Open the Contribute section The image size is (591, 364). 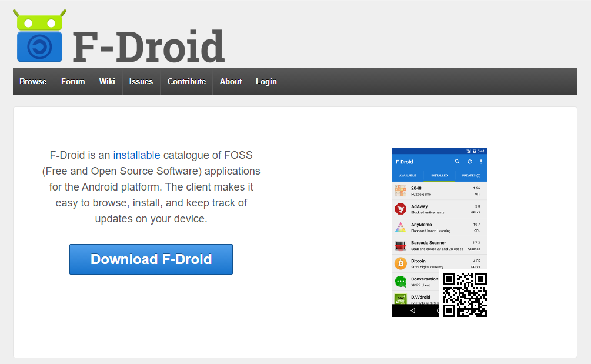coord(186,81)
